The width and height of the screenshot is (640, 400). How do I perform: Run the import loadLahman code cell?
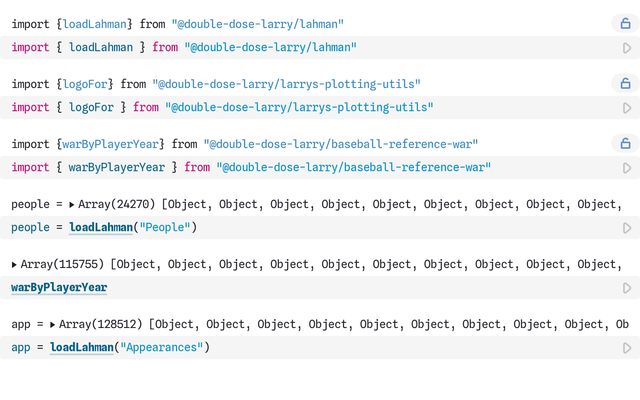tap(626, 48)
